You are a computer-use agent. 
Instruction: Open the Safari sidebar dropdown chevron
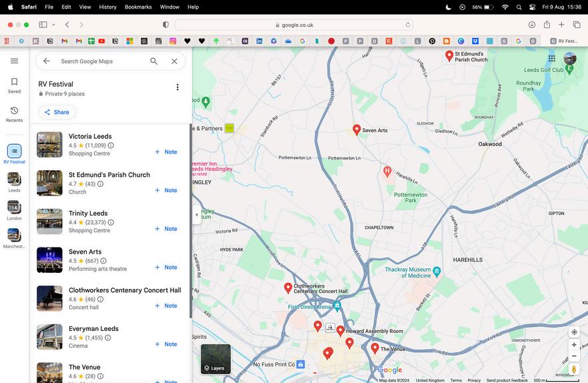point(53,25)
